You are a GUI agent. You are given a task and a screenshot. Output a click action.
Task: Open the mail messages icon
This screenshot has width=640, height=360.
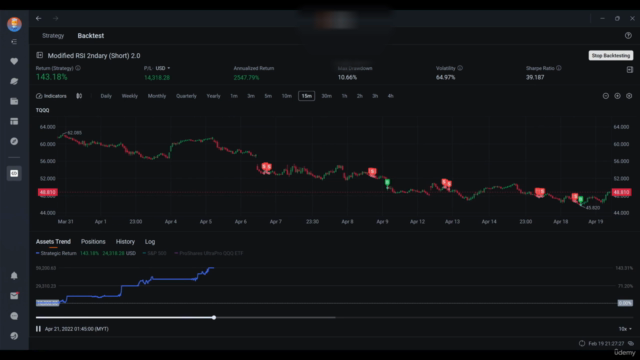pos(14,296)
